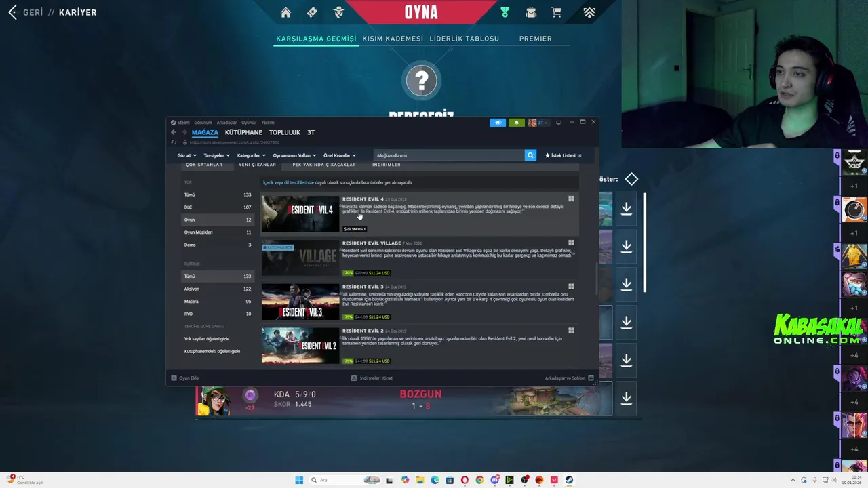This screenshot has width=868, height=488.
Task: Click the Oyun Ekle plus icon
Action: tap(174, 378)
